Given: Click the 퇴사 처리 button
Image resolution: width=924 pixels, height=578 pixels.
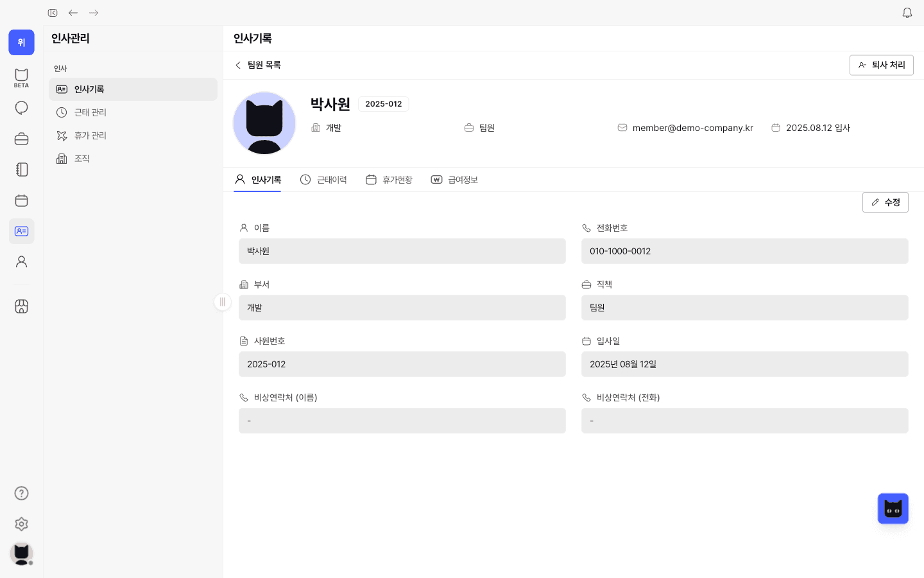Looking at the screenshot, I should 882,65.
